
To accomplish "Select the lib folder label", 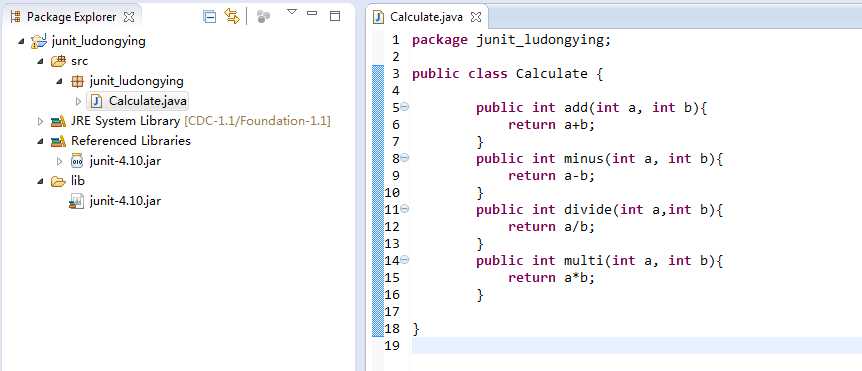I will tap(78, 181).
